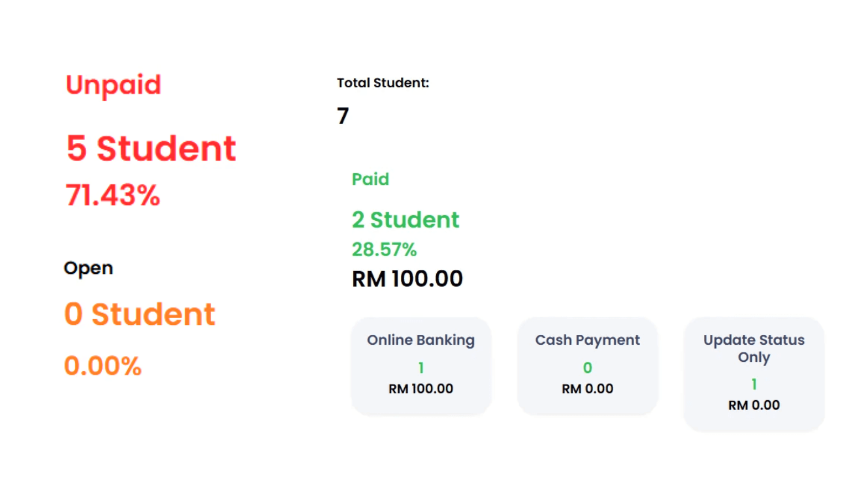Click the 71.43% unpaid percentage
This screenshot has height=498, width=868.
coord(113,195)
